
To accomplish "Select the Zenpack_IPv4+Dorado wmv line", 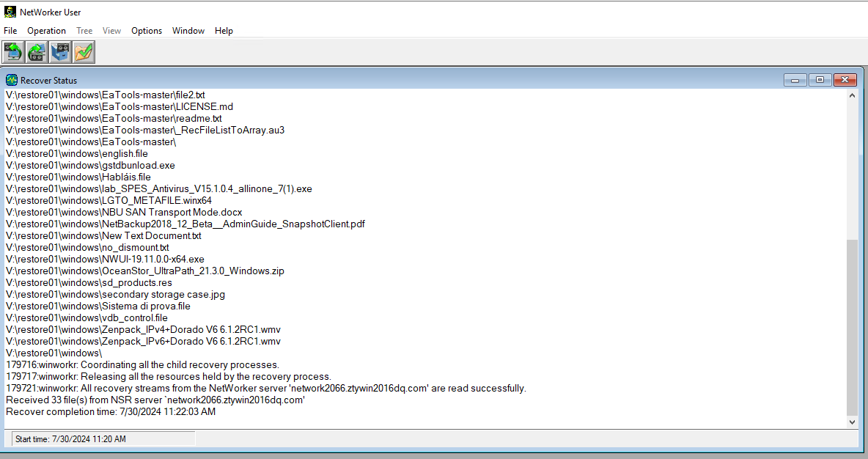I will click(144, 330).
